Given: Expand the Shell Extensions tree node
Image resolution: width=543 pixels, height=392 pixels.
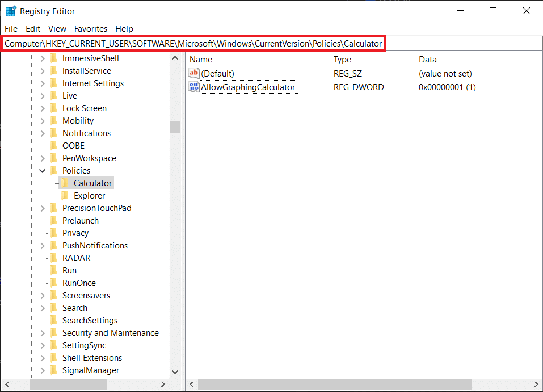Looking at the screenshot, I should (43, 358).
